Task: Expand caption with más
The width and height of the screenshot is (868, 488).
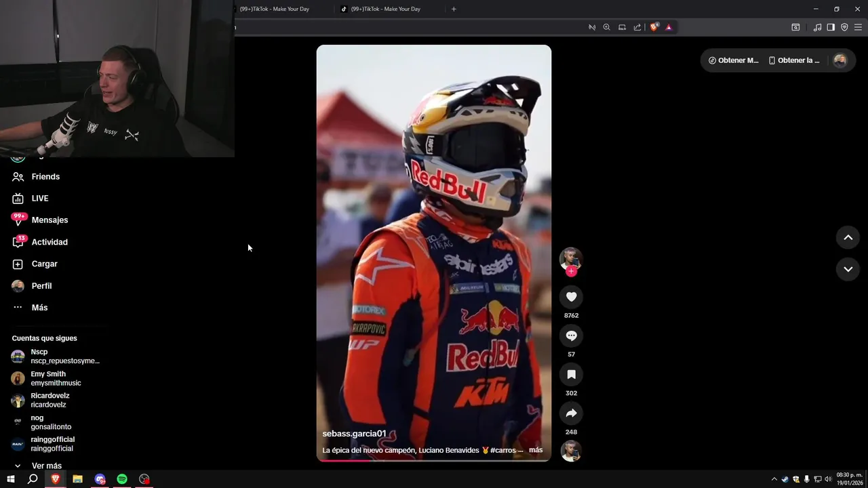Action: [x=536, y=450]
